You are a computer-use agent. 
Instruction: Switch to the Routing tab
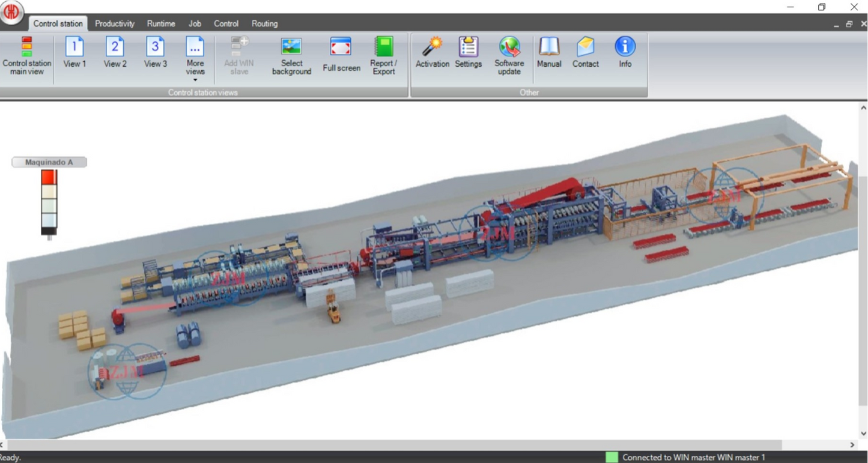pos(264,24)
